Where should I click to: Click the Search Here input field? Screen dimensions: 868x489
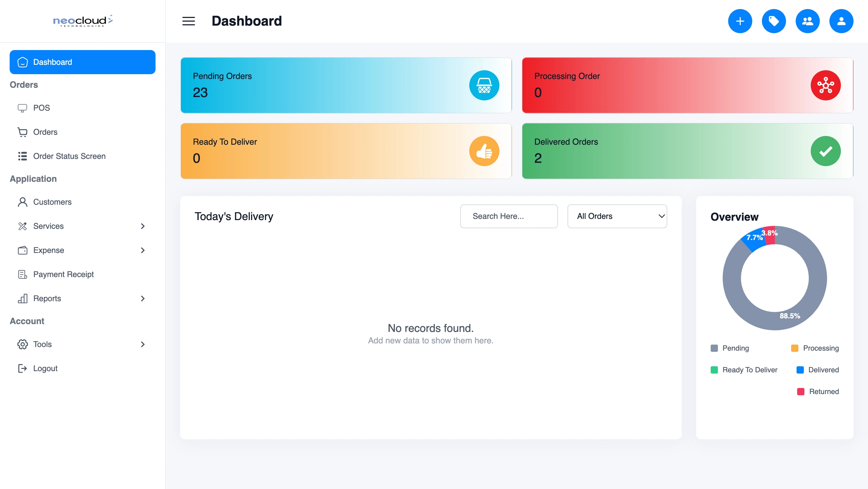coord(508,216)
